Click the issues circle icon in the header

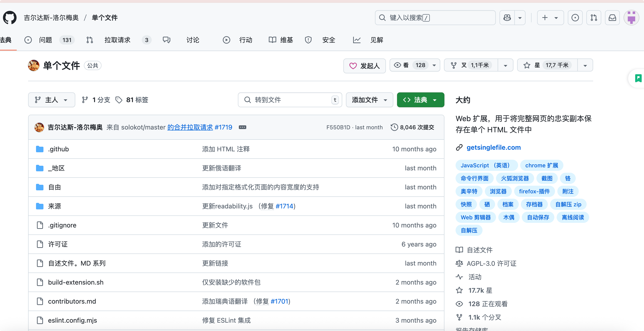[575, 17]
